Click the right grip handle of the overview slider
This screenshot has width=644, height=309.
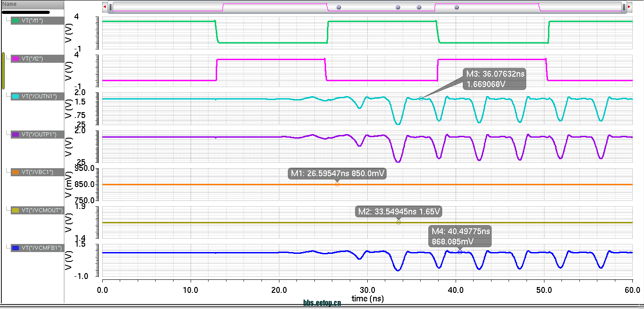[x=624, y=7]
